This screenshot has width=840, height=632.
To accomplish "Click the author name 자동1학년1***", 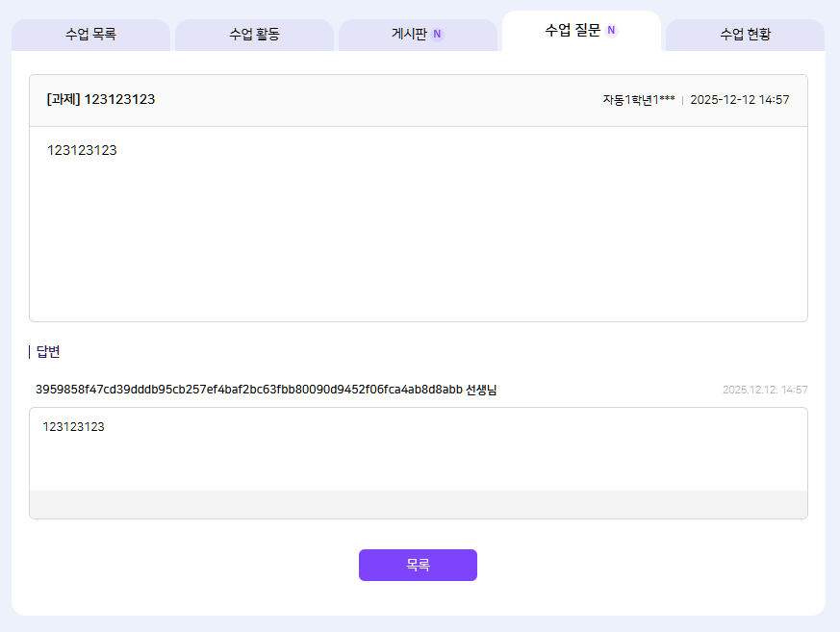I will pyautogui.click(x=639, y=100).
